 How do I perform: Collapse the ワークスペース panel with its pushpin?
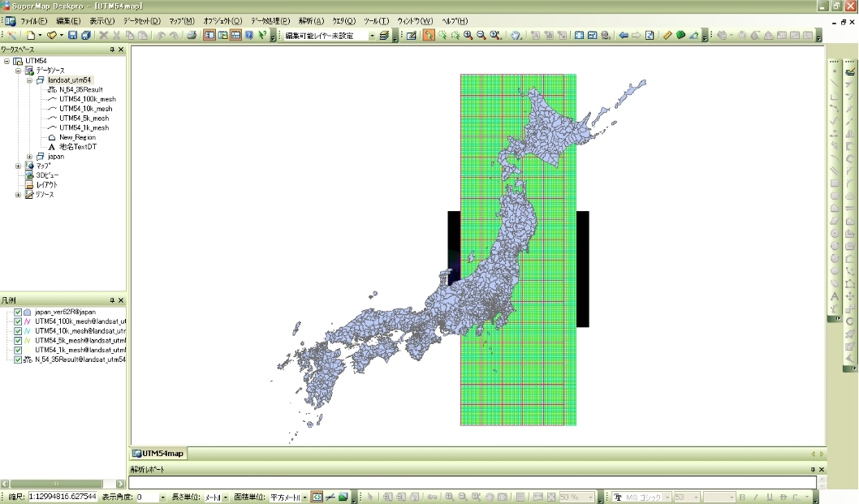tap(112, 49)
